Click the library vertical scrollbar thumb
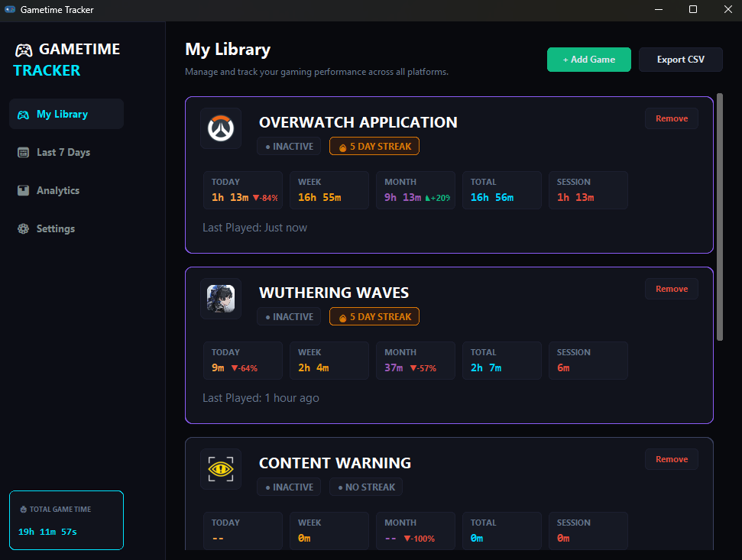This screenshot has height=560, width=742. pyautogui.click(x=720, y=217)
